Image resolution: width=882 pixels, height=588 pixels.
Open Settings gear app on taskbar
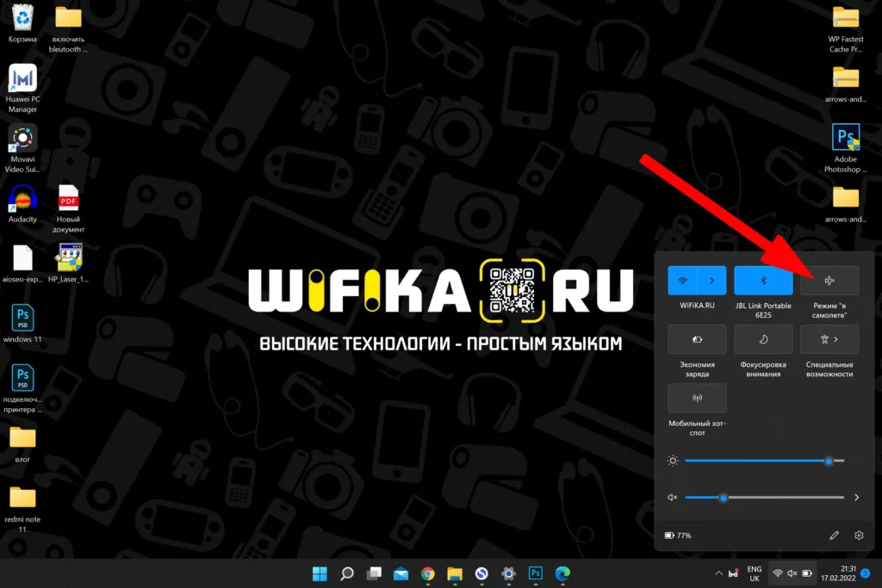[x=508, y=573]
